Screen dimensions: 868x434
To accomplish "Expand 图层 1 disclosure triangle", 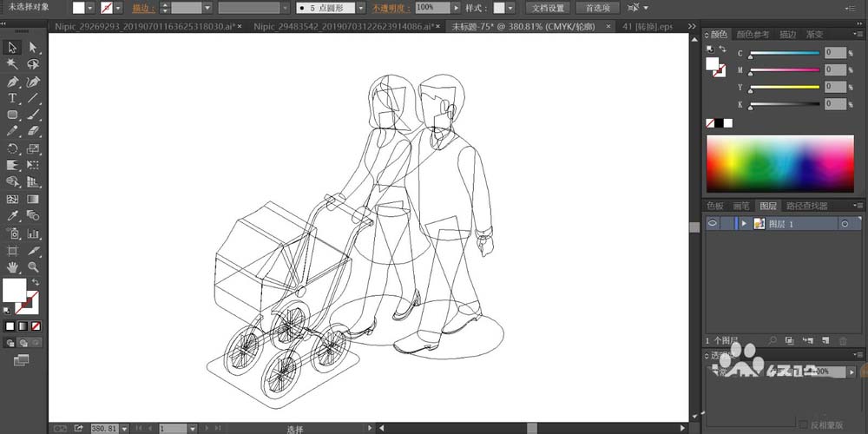I will (x=744, y=224).
